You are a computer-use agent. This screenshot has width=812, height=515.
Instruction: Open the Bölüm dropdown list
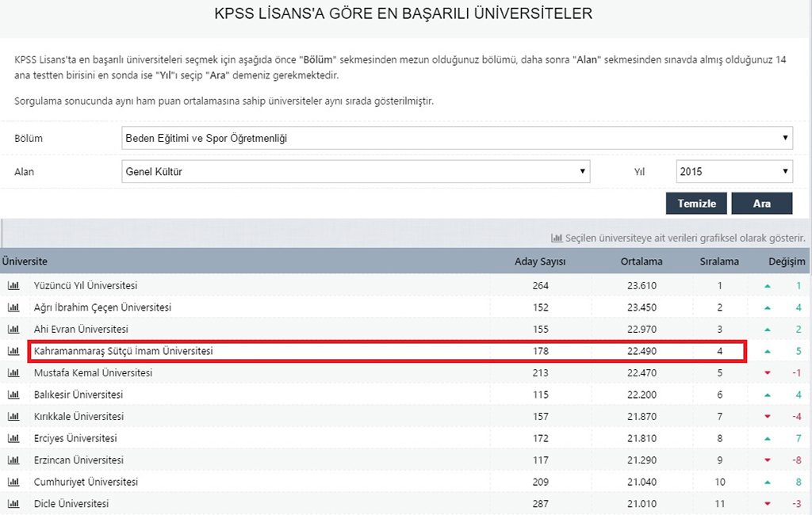tap(457, 138)
